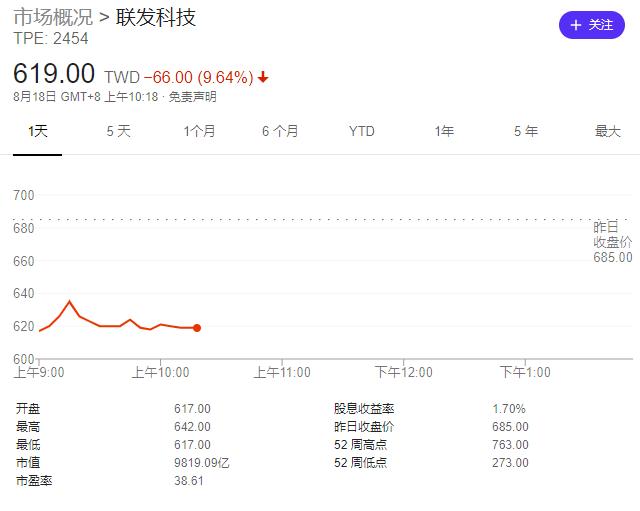Click the 下午12:00 axis label
The height and width of the screenshot is (511, 640).
[404, 372]
